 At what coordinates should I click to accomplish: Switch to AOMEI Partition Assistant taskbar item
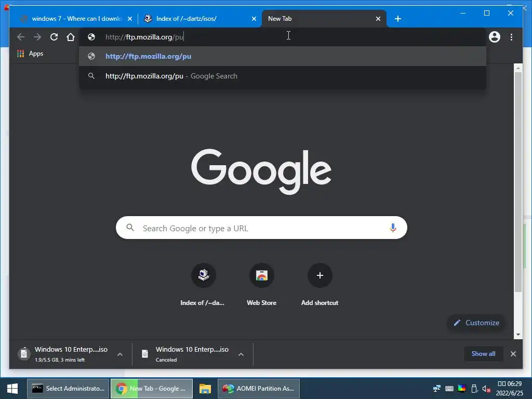(259, 389)
